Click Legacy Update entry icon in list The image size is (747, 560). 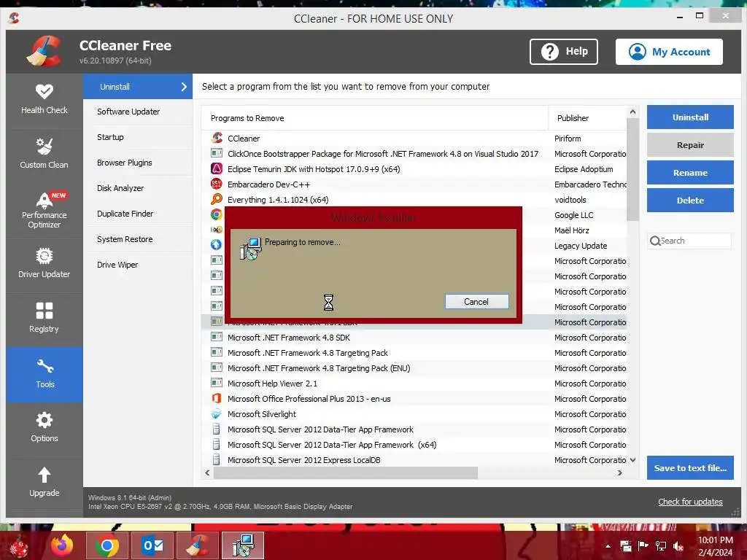tap(217, 245)
